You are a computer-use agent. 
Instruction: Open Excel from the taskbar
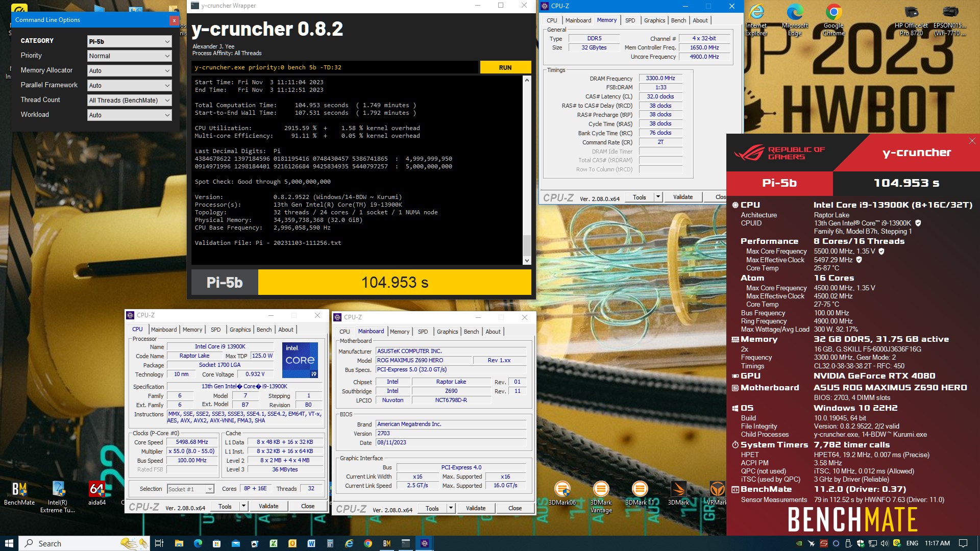(274, 543)
